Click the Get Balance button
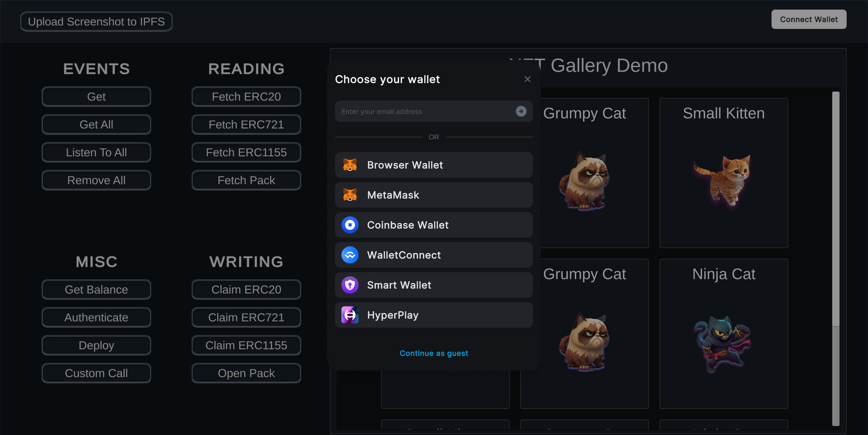The width and height of the screenshot is (868, 435). [x=96, y=290]
